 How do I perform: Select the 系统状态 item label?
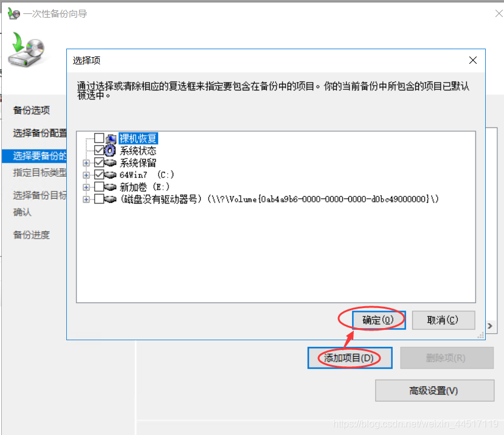tap(138, 151)
